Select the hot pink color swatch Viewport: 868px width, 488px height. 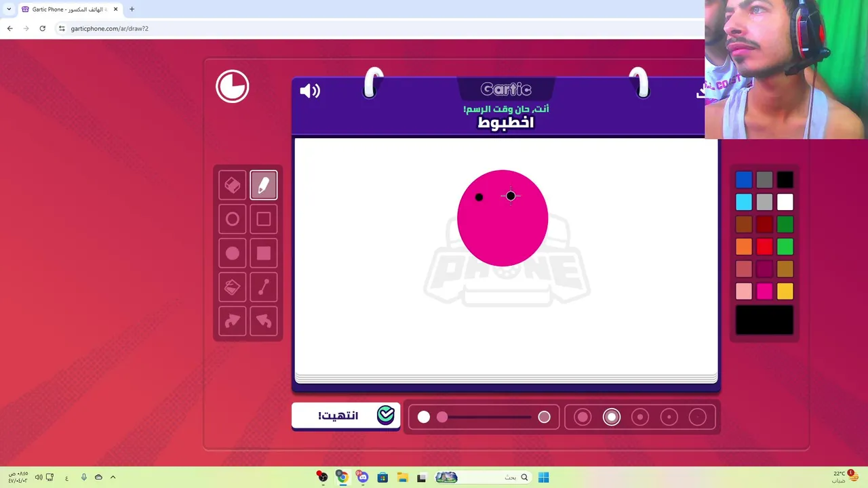pos(764,291)
